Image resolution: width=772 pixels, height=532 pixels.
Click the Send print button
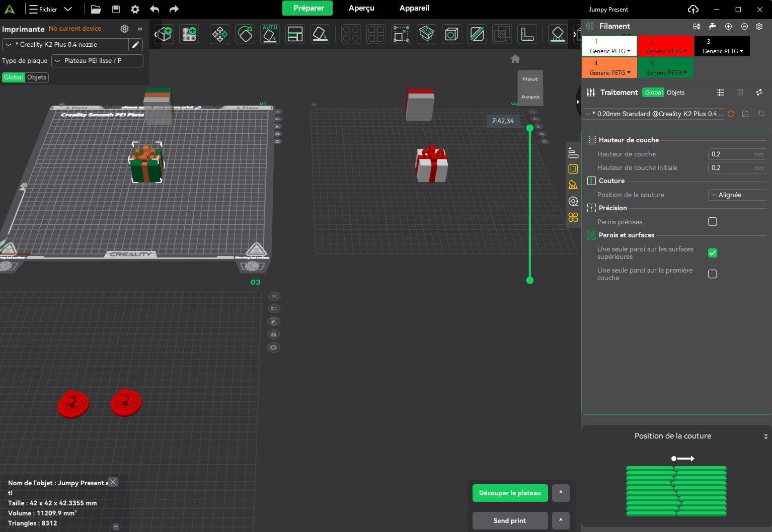click(x=510, y=520)
